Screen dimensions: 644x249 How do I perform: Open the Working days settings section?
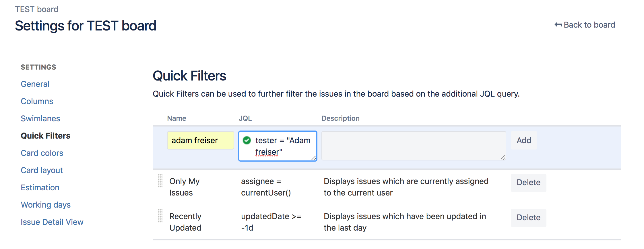pos(46,205)
